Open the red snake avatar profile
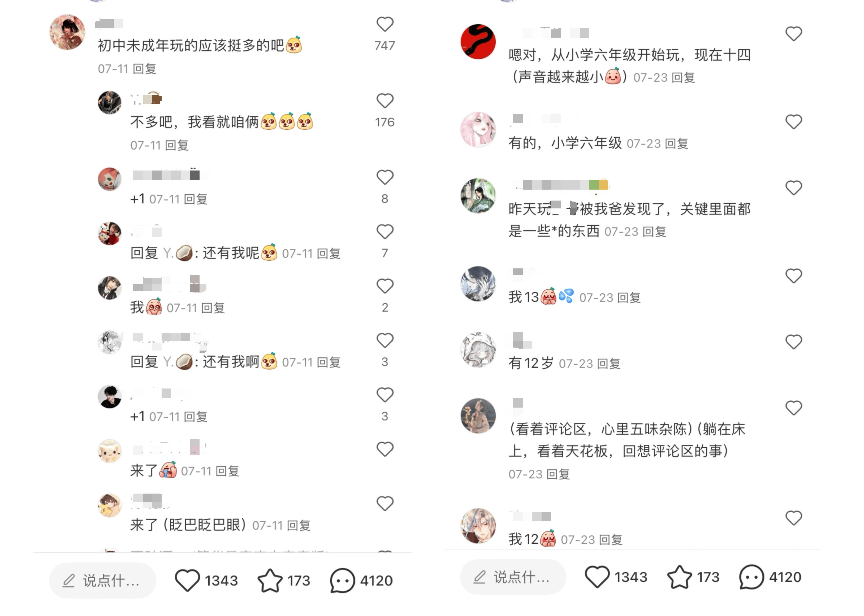This screenshot has width=864, height=616. tap(478, 41)
